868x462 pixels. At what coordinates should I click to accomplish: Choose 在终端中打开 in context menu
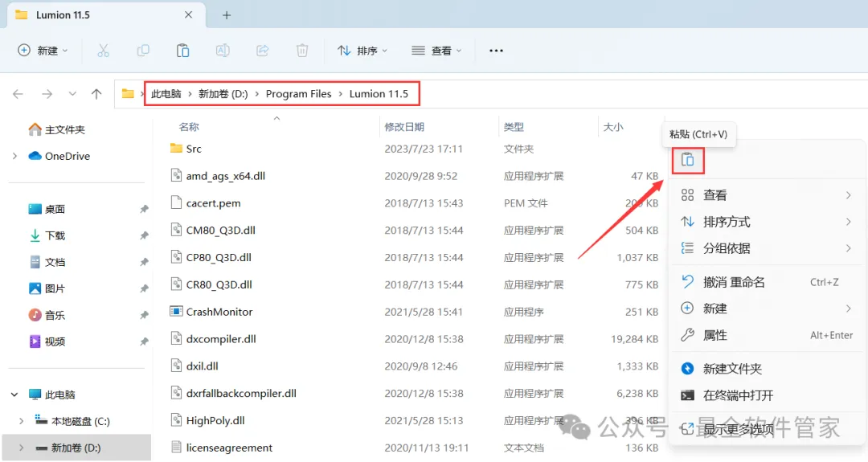(767, 395)
